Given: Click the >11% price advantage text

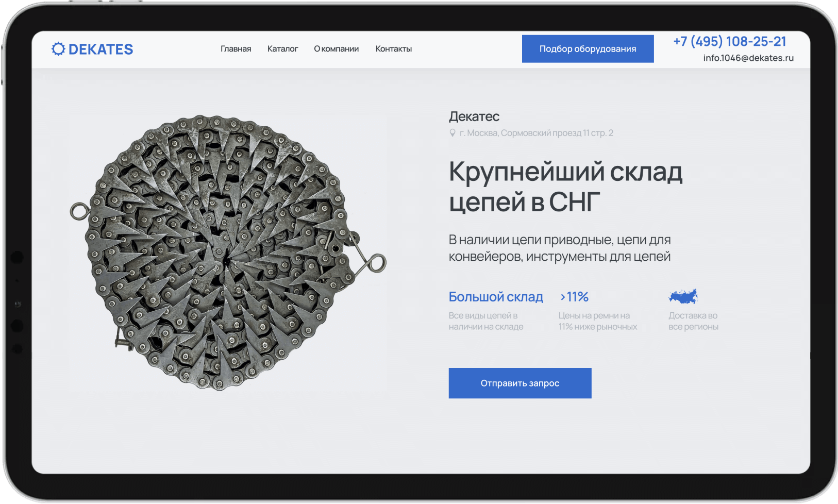Looking at the screenshot, I should (574, 297).
